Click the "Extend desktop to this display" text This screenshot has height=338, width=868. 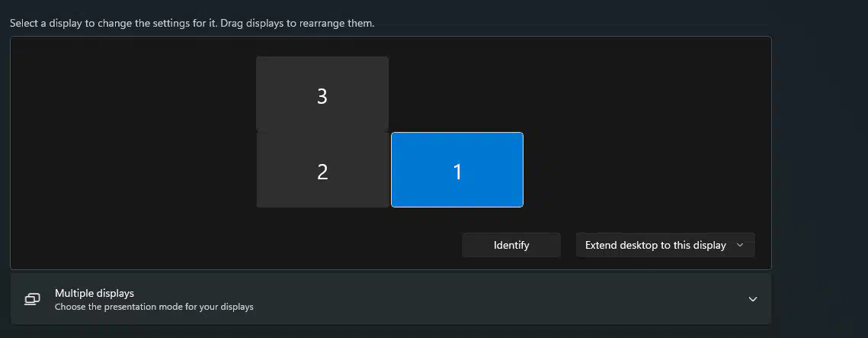click(x=655, y=245)
